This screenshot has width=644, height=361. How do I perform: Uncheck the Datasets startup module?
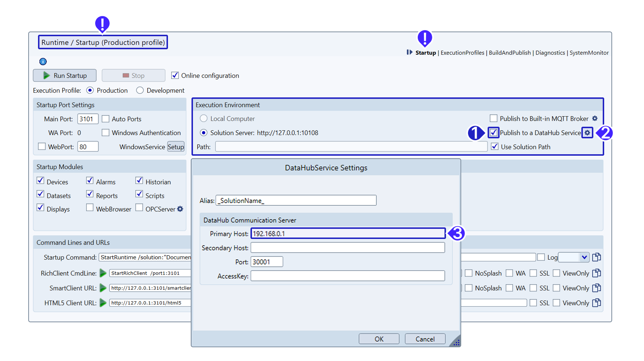coord(41,194)
